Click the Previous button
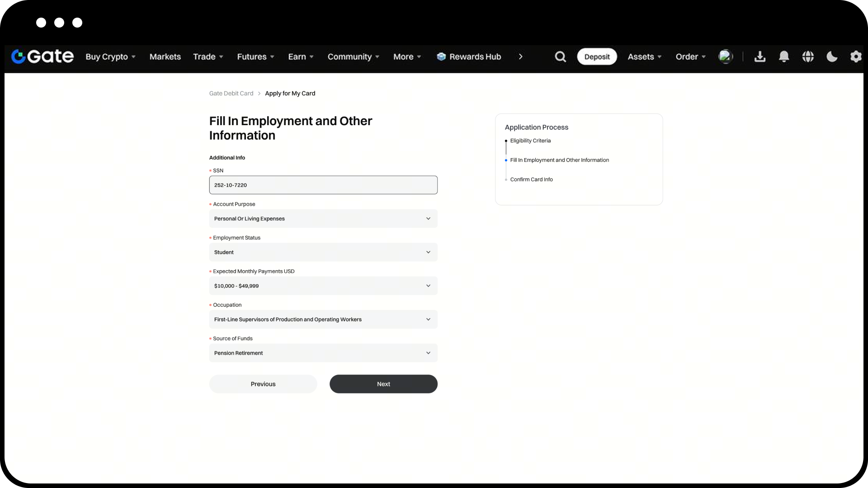The width and height of the screenshot is (868, 488). pyautogui.click(x=263, y=384)
